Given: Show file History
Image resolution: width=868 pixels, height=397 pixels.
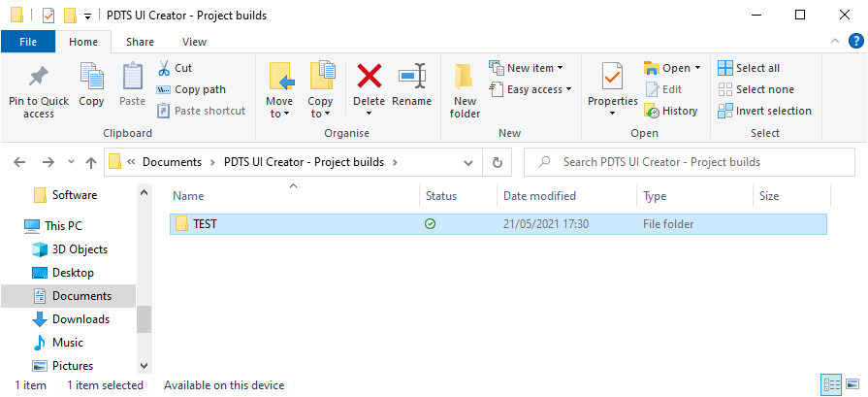Looking at the screenshot, I should point(671,111).
